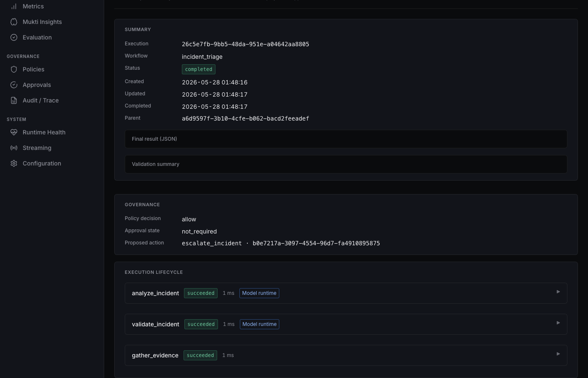Click policy decision value allow
This screenshot has height=378, width=588.
pyautogui.click(x=189, y=219)
